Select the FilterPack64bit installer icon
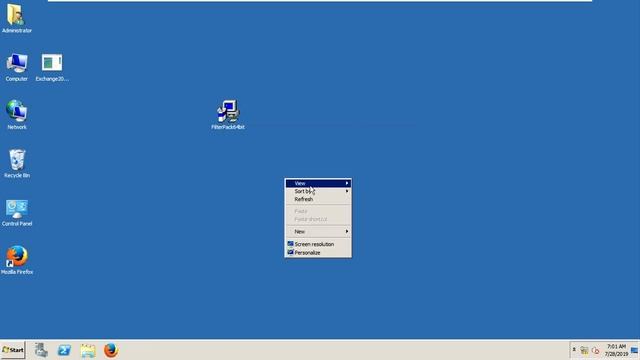Viewport: 640px width, 360px height. (228, 115)
